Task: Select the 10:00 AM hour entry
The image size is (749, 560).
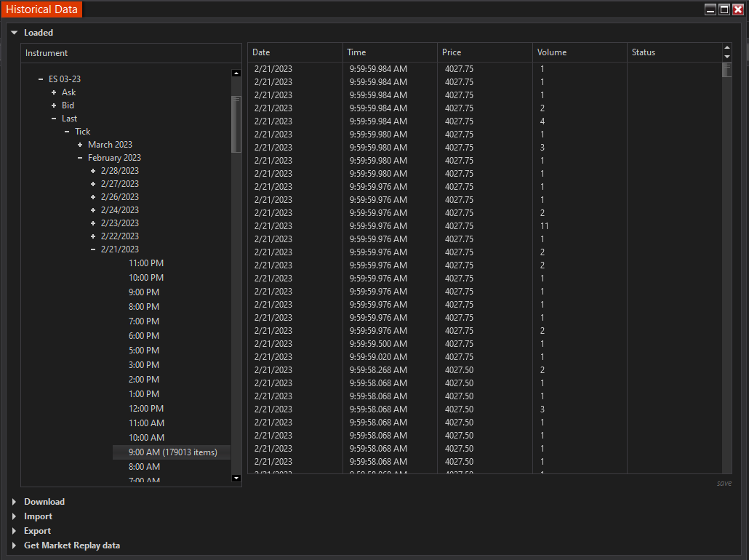Action: pos(146,438)
